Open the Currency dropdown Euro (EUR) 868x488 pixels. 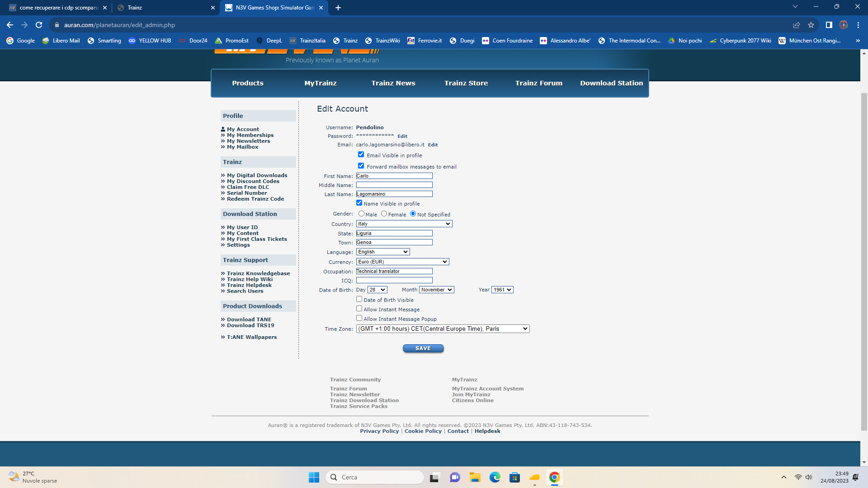point(402,262)
